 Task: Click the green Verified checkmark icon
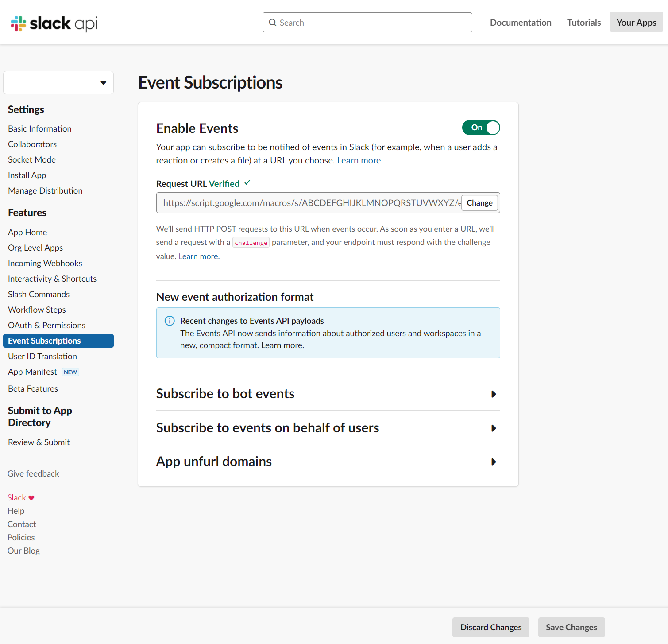247,182
